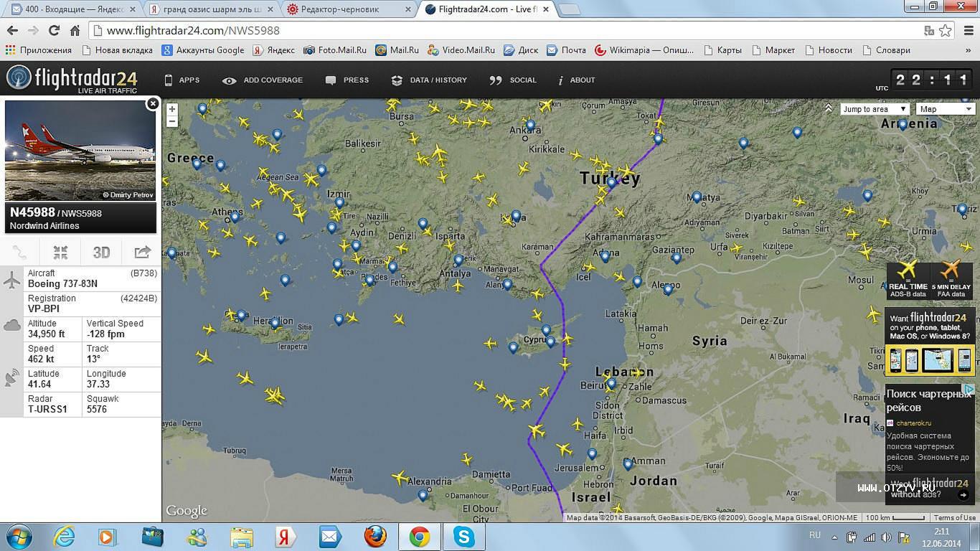Open the Map type dropdown
Image resolution: width=980 pixels, height=551 pixels.
945,109
